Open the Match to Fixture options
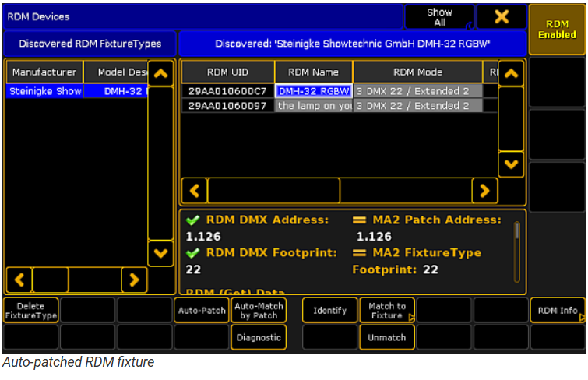Viewport: 588px width, 380px height. (x=387, y=311)
